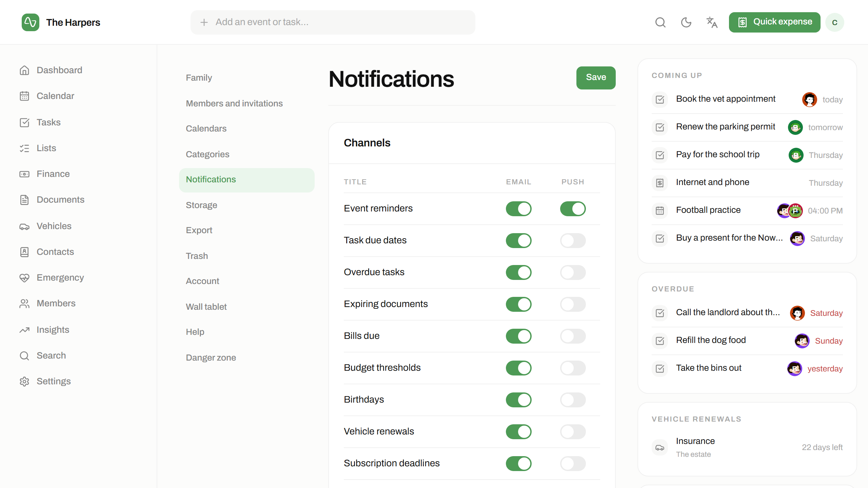Click Insurance car icon in Vehicle renewals
The width and height of the screenshot is (868, 488).
pyautogui.click(x=660, y=448)
